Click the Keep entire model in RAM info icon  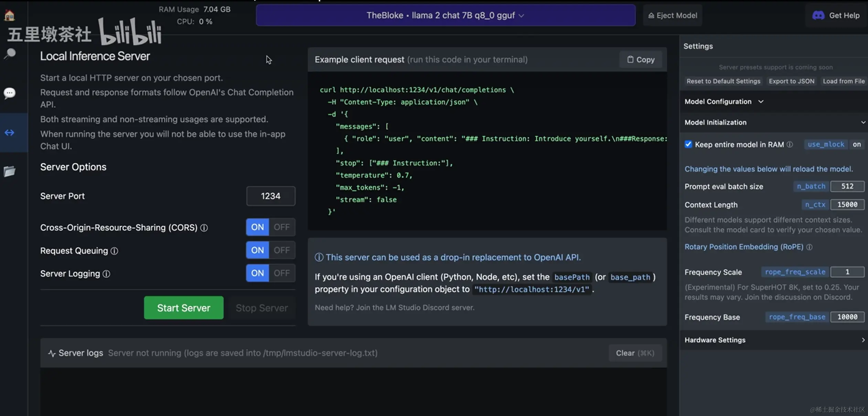790,144
